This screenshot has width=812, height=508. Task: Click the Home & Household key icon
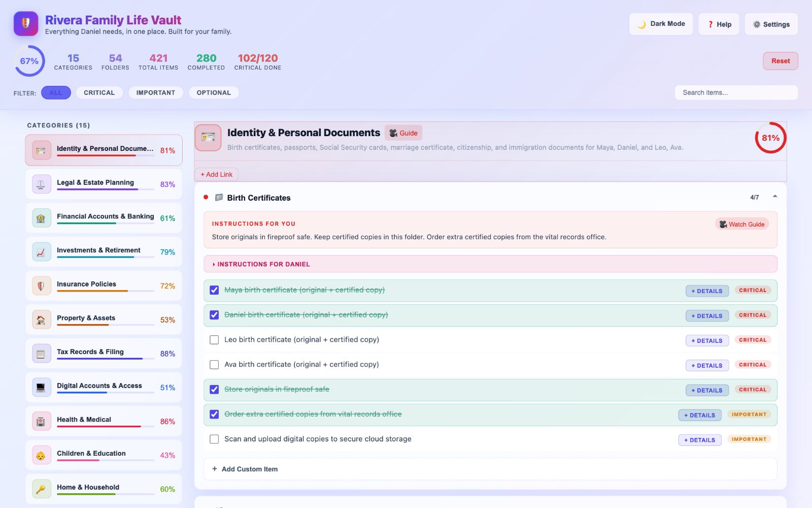click(x=41, y=489)
